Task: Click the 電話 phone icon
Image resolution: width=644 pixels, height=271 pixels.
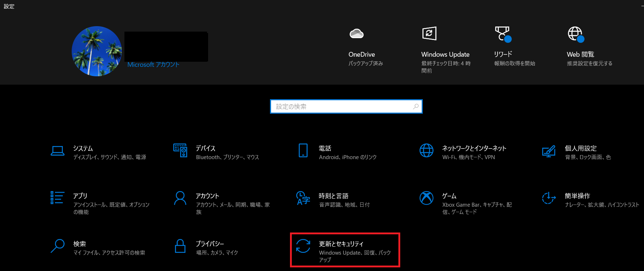Action: coord(303,150)
